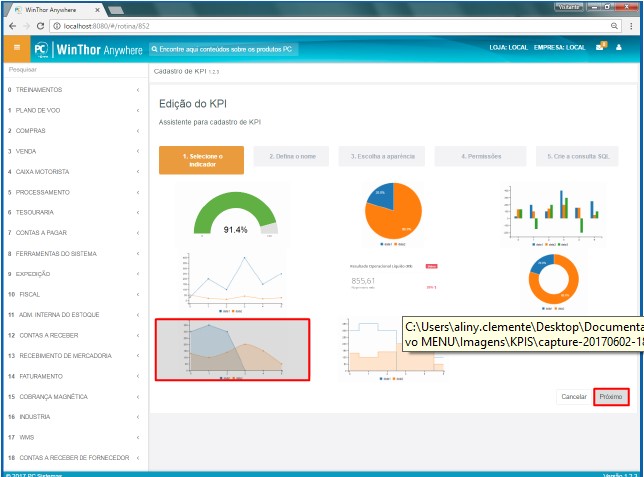Open the FISCAL menu item
This screenshot has width=644, height=477.
(75, 295)
